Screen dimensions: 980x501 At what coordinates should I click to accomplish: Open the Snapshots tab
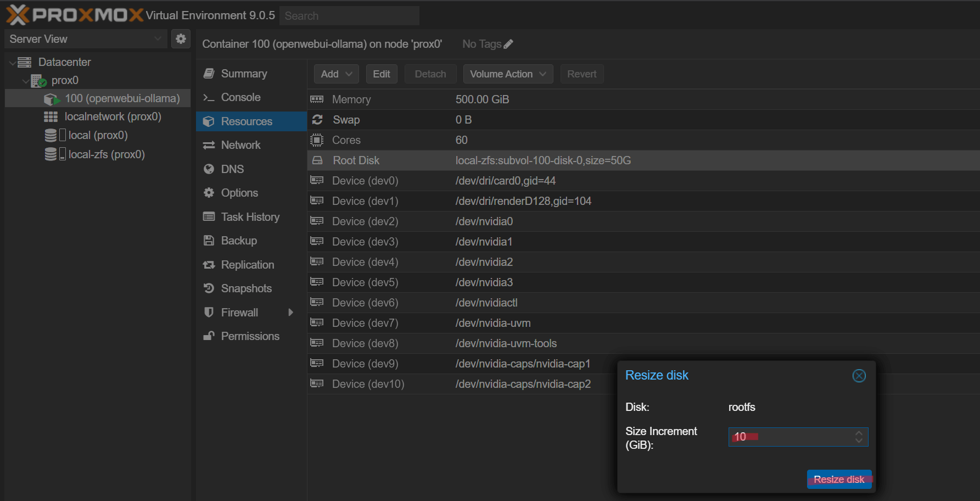click(x=246, y=288)
